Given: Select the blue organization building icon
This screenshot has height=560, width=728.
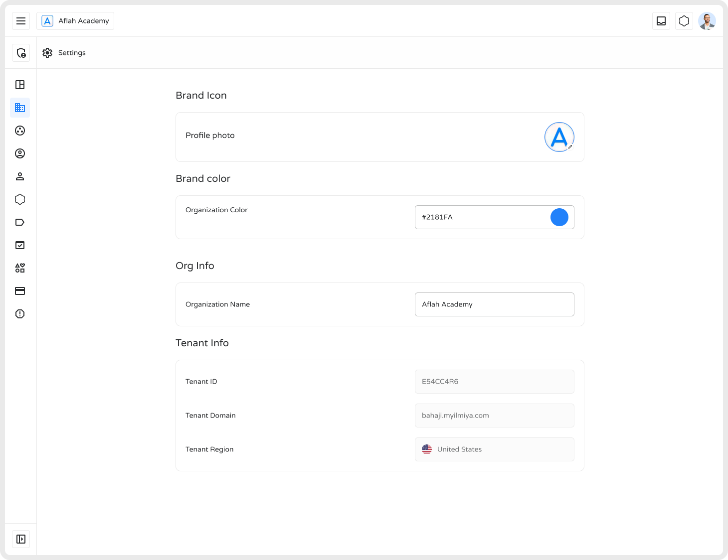Looking at the screenshot, I should tap(20, 108).
